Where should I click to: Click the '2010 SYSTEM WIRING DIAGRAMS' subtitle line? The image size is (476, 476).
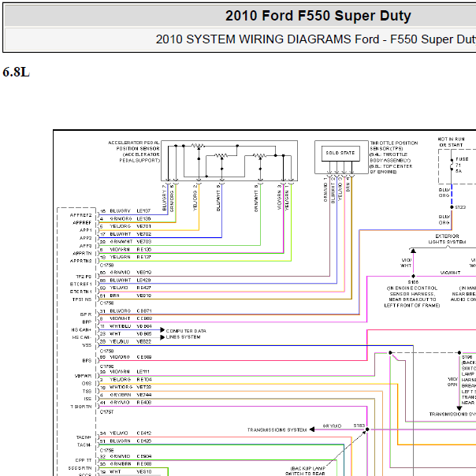pos(315,39)
